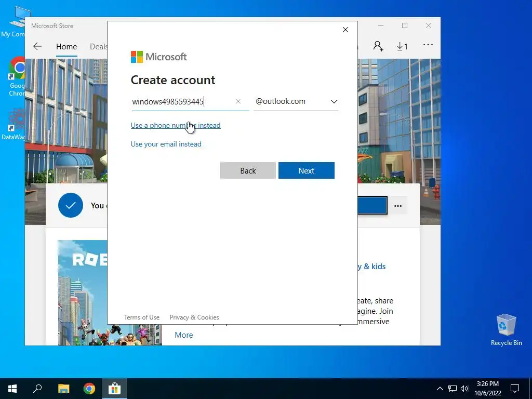Click 'Use your email instead' link

pos(166,144)
